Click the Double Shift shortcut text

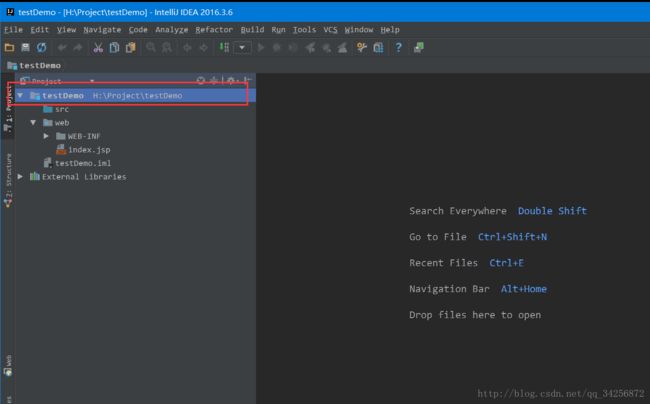552,211
